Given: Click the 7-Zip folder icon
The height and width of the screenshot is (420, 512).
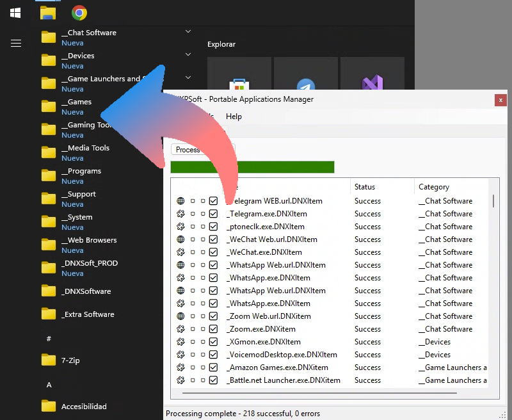Looking at the screenshot, I should click(x=49, y=360).
